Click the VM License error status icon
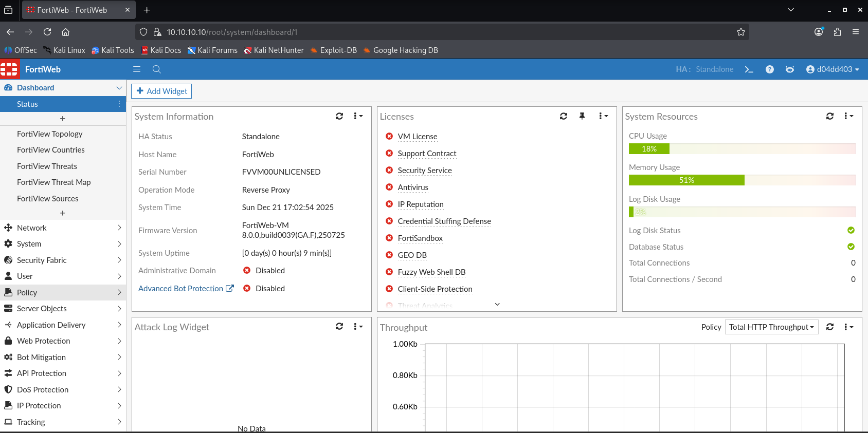 point(389,136)
